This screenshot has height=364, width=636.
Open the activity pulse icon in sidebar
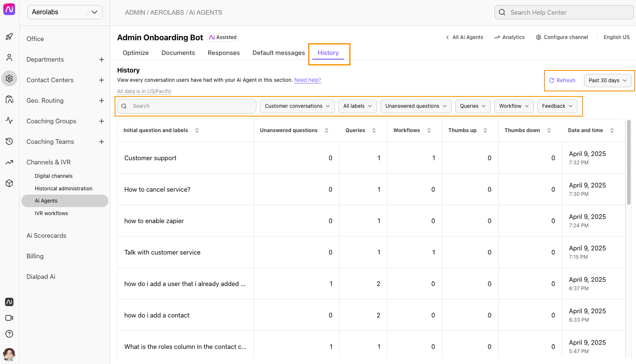coord(9,120)
